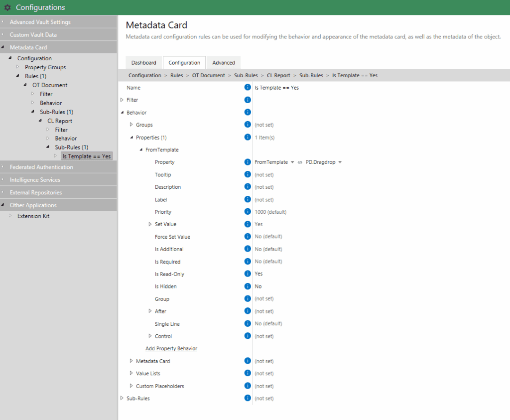Open the Advanced tab
The image size is (510, 420).
tap(224, 63)
